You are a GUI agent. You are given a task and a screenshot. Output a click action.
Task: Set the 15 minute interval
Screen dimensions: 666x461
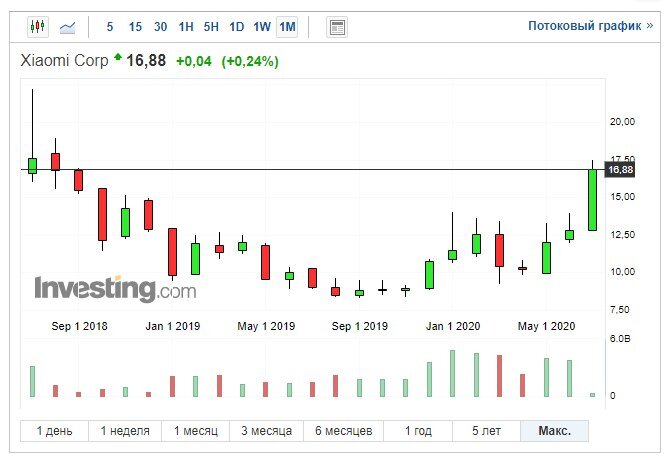click(135, 27)
